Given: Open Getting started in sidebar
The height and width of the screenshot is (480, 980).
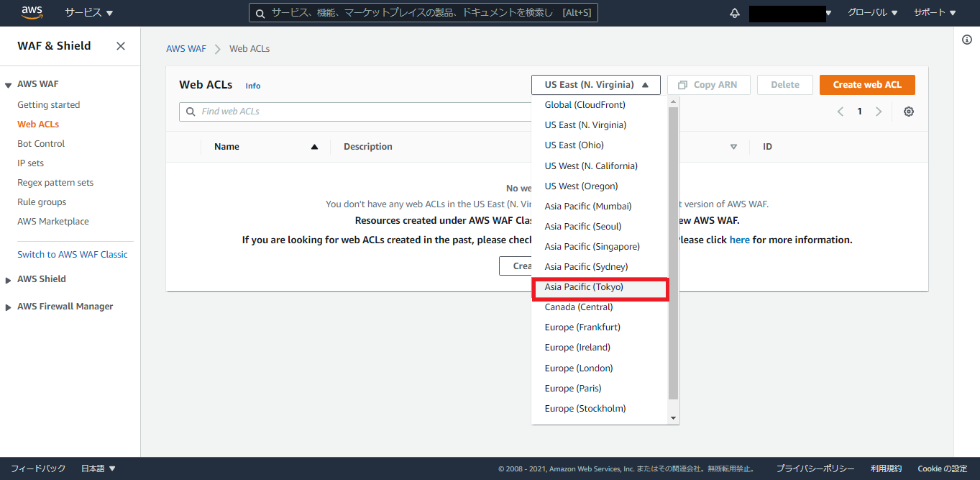Looking at the screenshot, I should point(49,105).
